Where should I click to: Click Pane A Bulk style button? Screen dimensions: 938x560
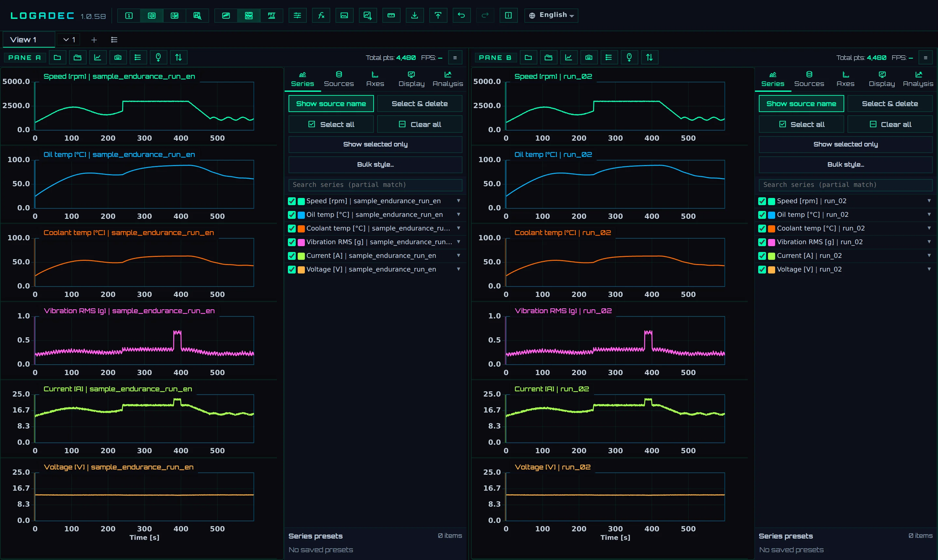pyautogui.click(x=375, y=164)
